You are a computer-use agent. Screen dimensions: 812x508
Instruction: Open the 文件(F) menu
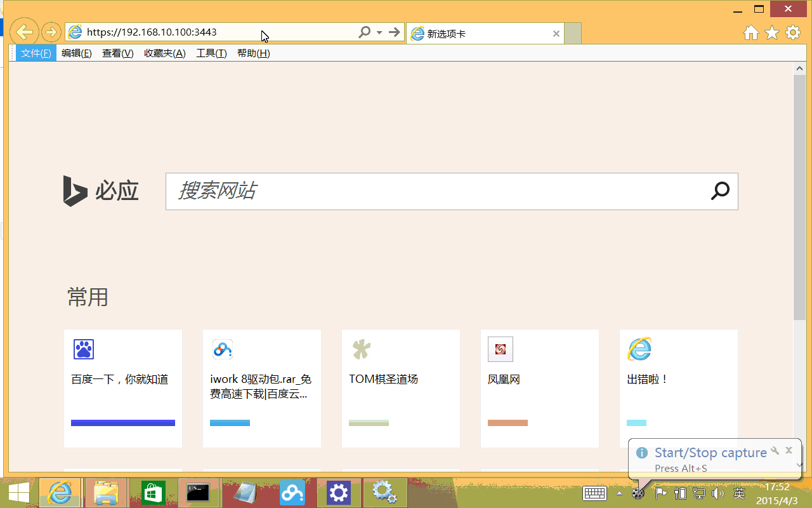pos(36,53)
